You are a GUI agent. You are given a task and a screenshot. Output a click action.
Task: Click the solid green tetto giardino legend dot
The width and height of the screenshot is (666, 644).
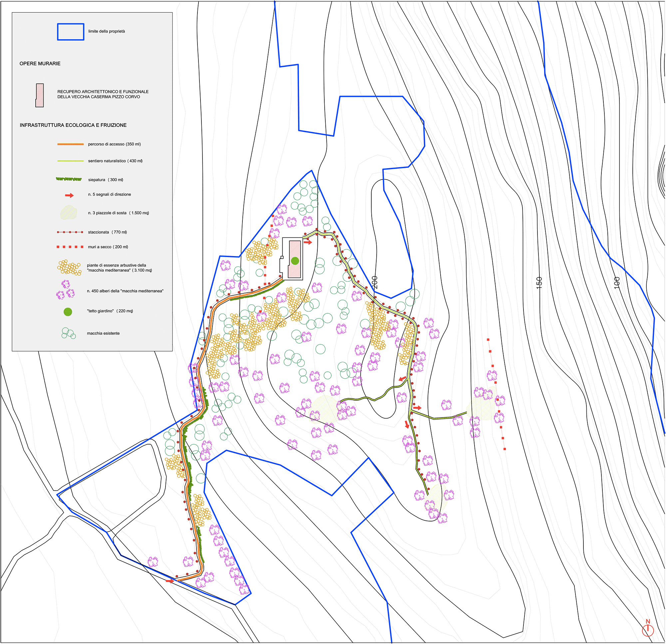[68, 312]
